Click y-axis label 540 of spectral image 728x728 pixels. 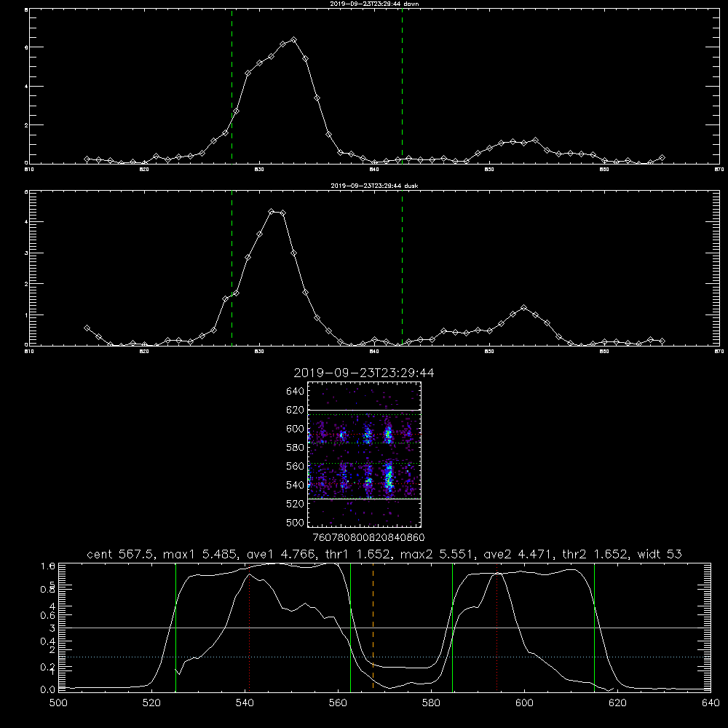[296, 485]
